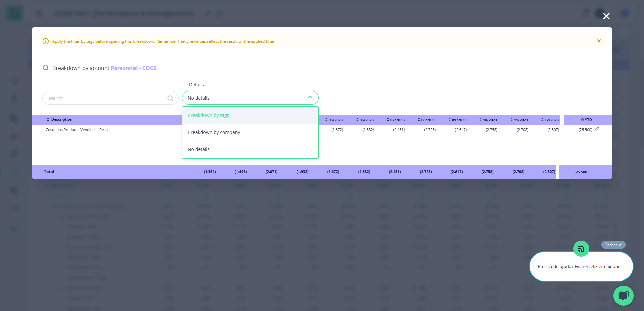Click the info icon in the yellow notice

coord(46,41)
